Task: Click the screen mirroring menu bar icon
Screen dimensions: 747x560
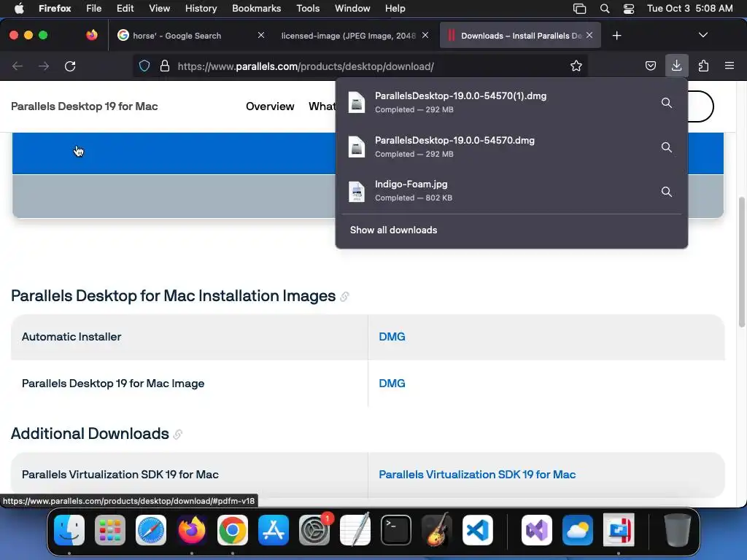Action: 579,9
